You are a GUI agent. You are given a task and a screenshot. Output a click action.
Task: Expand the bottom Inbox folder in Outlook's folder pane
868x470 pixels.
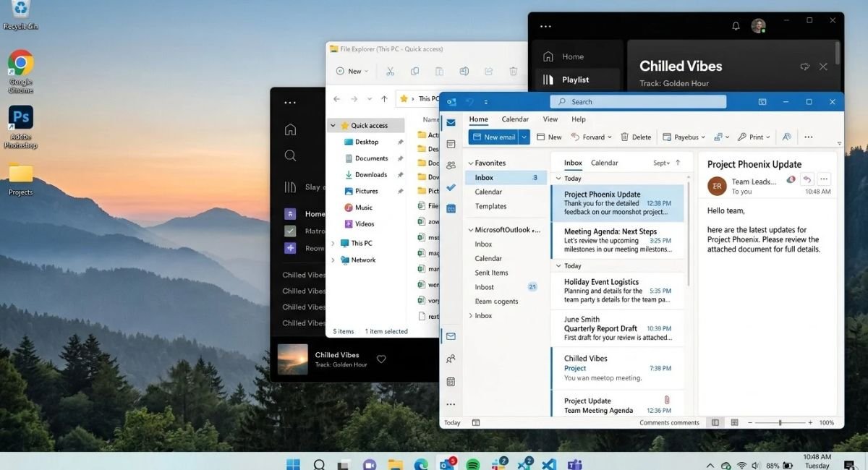click(470, 316)
